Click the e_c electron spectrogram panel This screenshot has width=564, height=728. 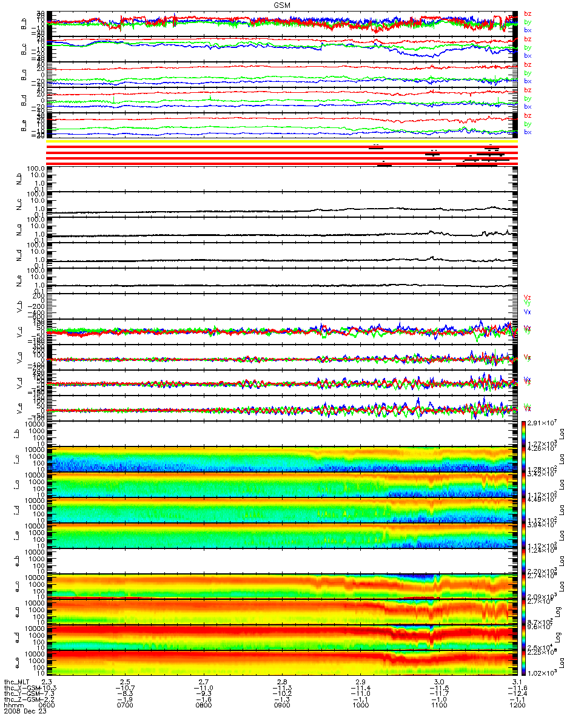282,587
